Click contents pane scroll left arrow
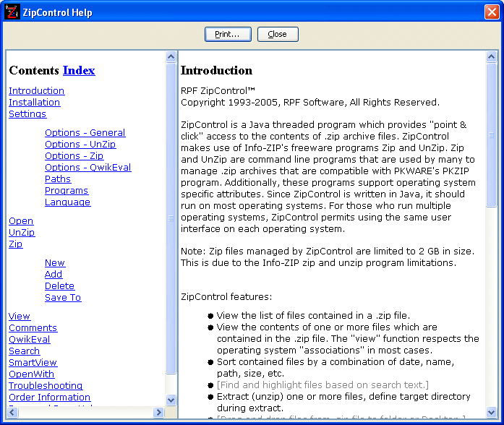Viewport: 504px width, 425px height. 12,412
